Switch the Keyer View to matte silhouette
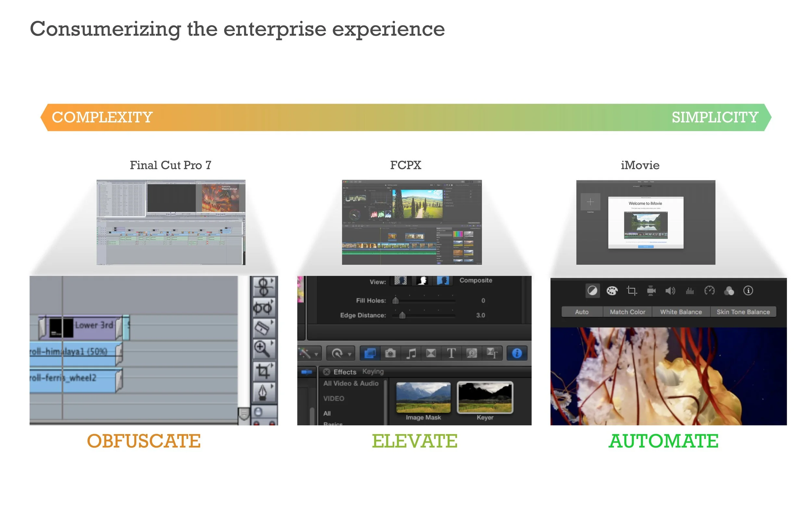 [422, 280]
